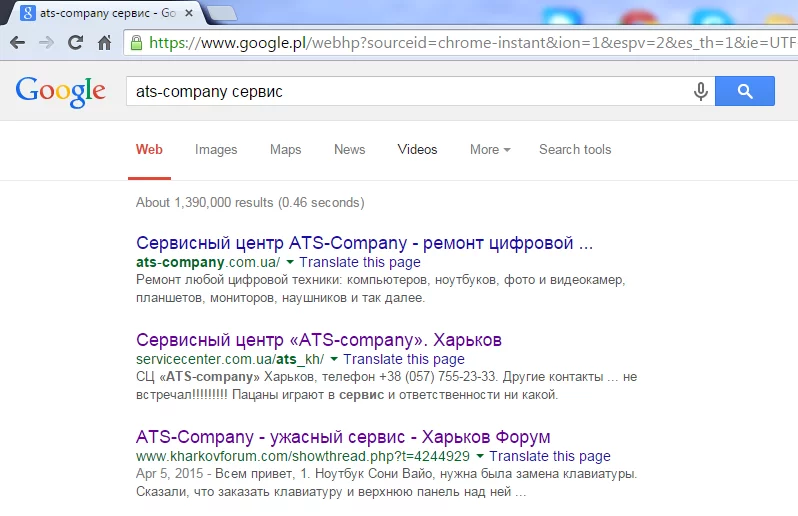Click snippet text mentioning телефон +38 (057) 755-23-33
The image size is (798, 516).
[x=386, y=386]
